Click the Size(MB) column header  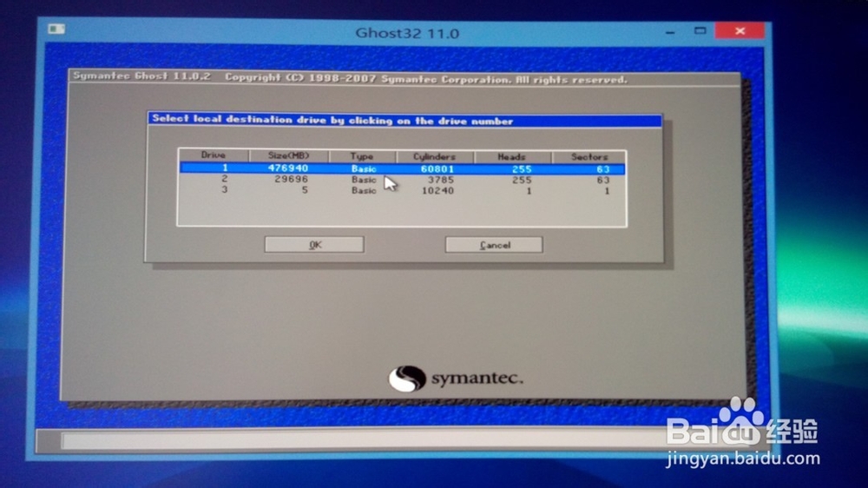[x=288, y=155]
